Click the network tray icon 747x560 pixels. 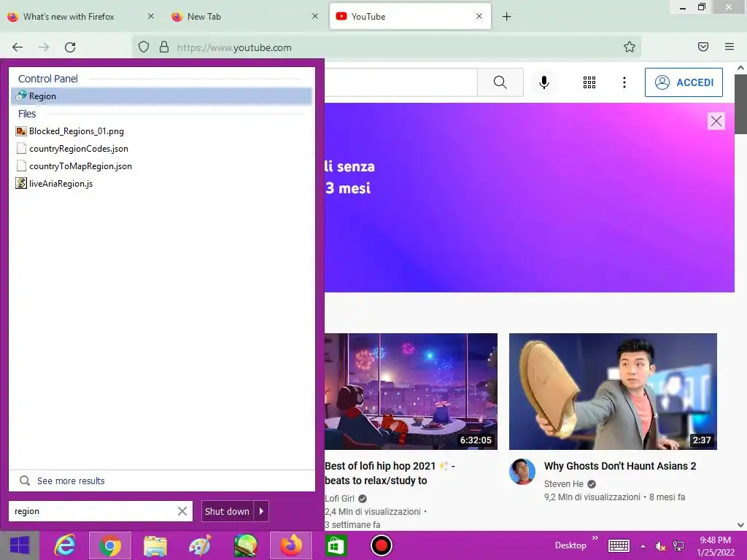(678, 546)
